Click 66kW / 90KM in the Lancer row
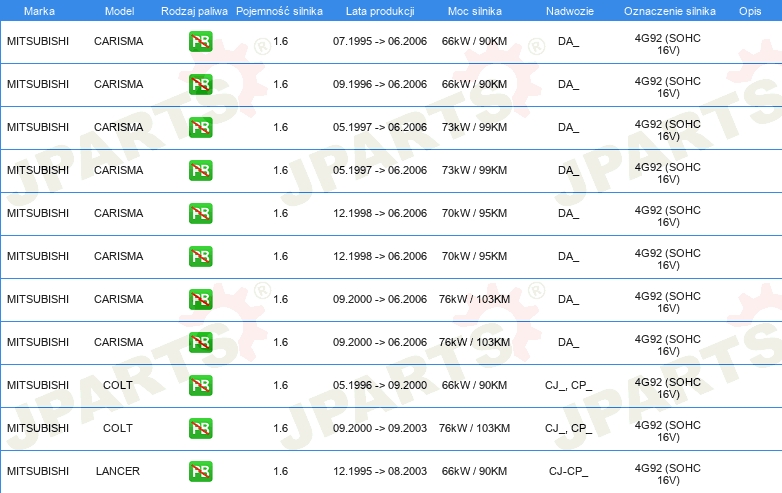Screen dimensions: 782x493 pos(474,471)
